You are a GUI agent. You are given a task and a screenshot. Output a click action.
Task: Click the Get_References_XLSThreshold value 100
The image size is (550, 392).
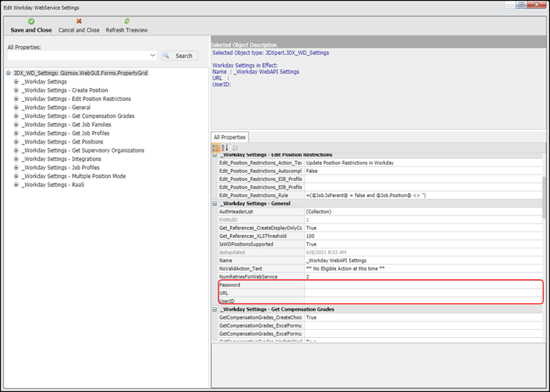423,236
